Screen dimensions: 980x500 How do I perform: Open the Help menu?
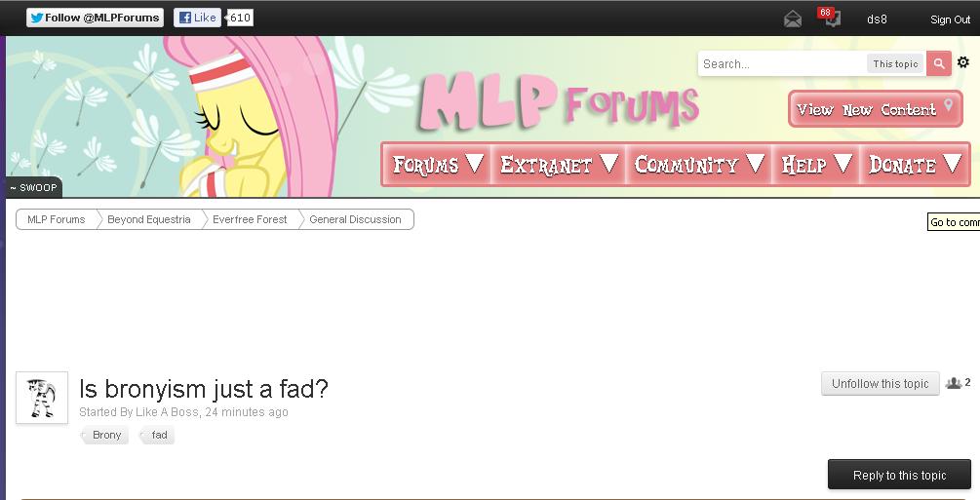pyautogui.click(x=816, y=165)
